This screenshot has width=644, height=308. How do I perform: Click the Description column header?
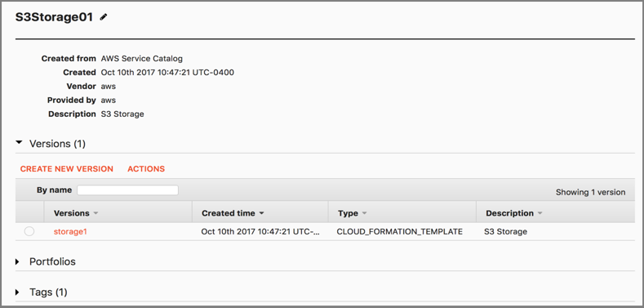[509, 213]
